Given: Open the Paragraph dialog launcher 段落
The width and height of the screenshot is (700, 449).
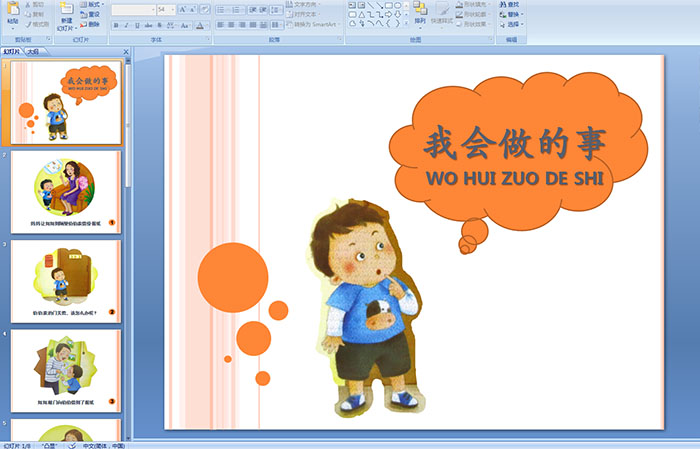Looking at the screenshot, I should 340,39.
